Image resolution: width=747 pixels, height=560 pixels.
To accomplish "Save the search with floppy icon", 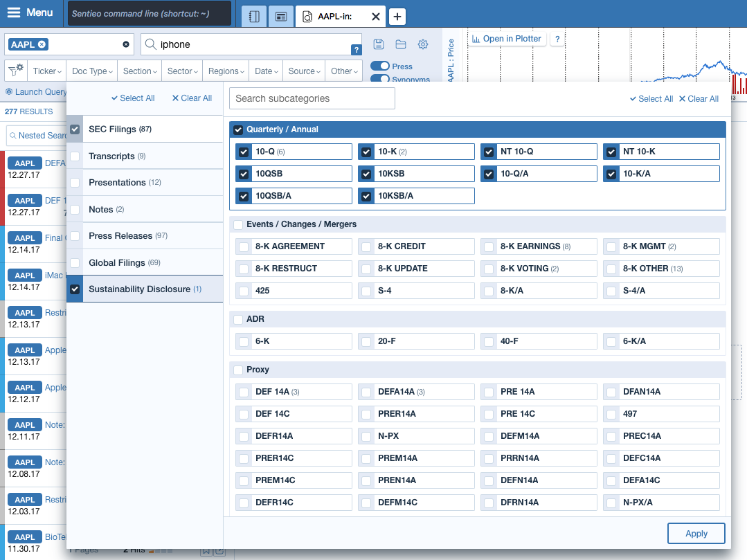I will tap(378, 44).
